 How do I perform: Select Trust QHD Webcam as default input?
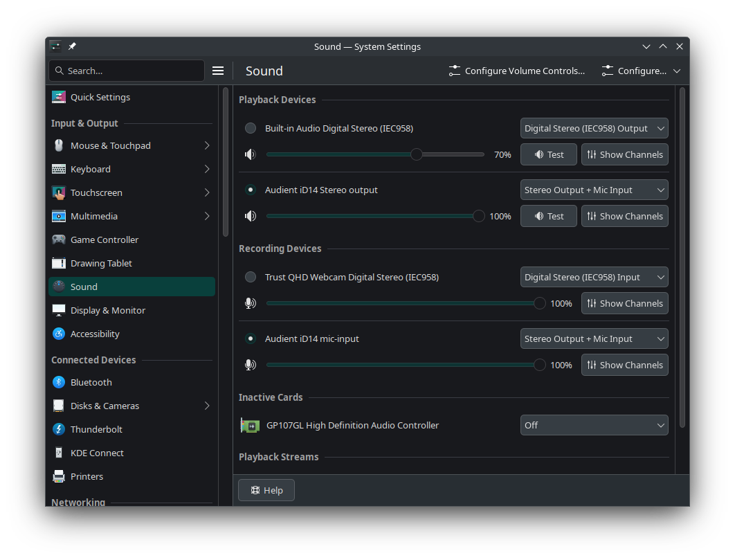pos(251,277)
